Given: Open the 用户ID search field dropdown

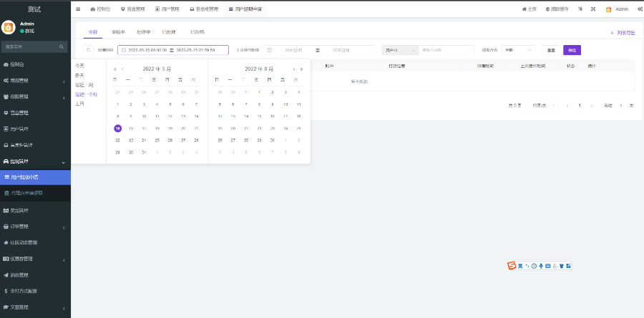Looking at the screenshot, I should [x=399, y=50].
